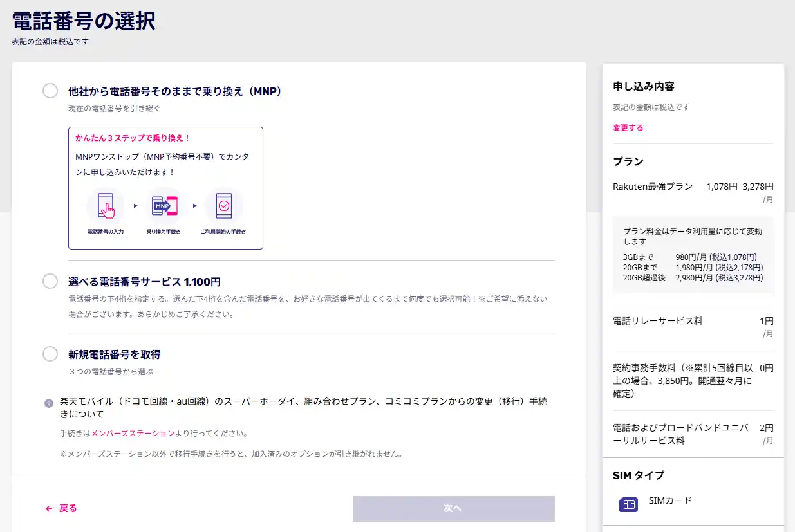Click 新規電話番号を取得 label text
Screen dimensions: 795x532
pos(115,354)
